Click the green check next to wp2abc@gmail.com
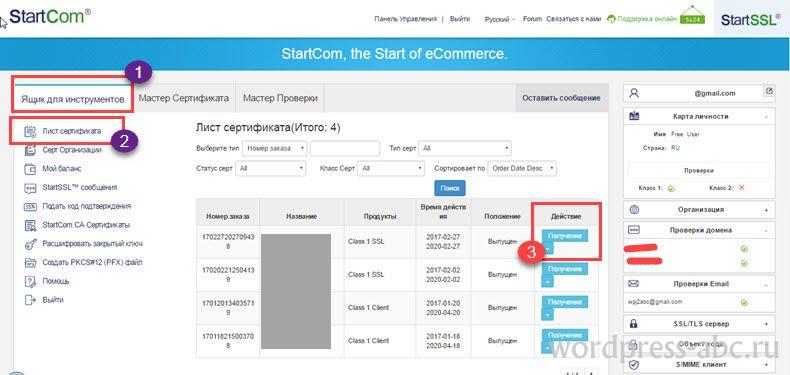Viewport: 790px width, 375px height. point(744,303)
